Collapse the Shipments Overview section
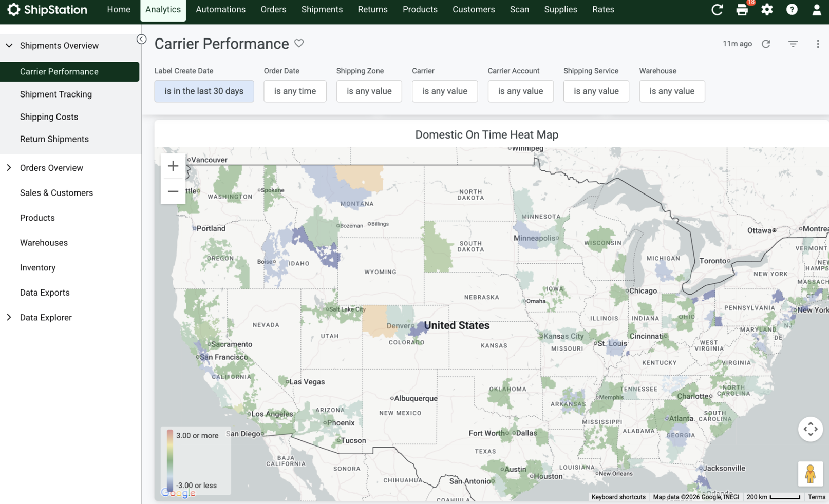 [9, 46]
